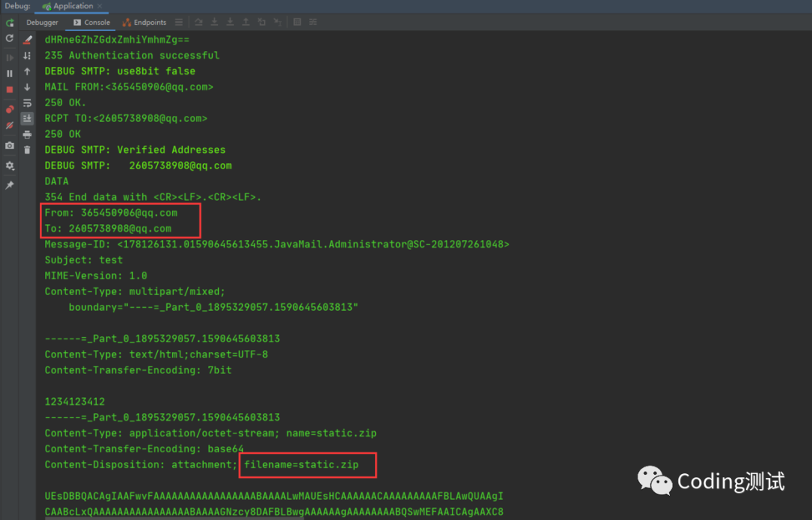Click the 'DEBUG SMTP: use8bit false' line
The width and height of the screenshot is (812, 520).
tap(120, 71)
